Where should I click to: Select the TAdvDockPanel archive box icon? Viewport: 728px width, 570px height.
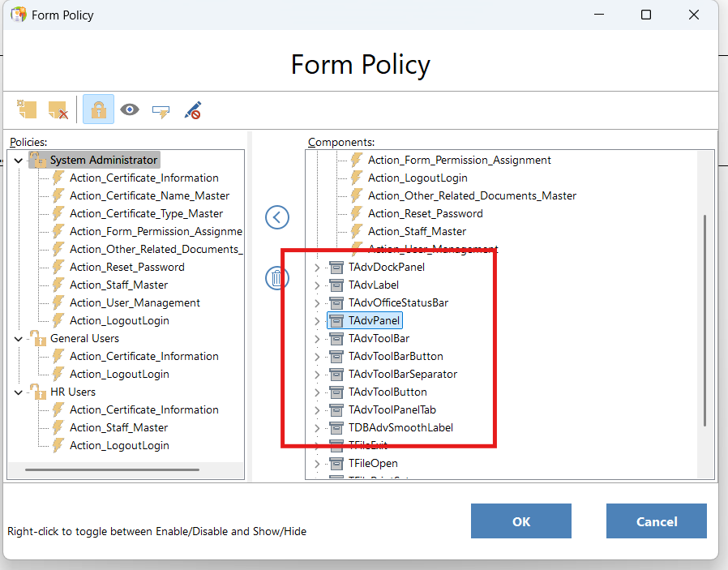coord(336,267)
